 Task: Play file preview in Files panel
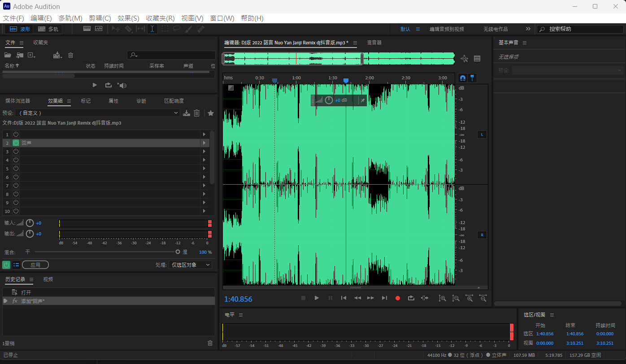(x=95, y=85)
